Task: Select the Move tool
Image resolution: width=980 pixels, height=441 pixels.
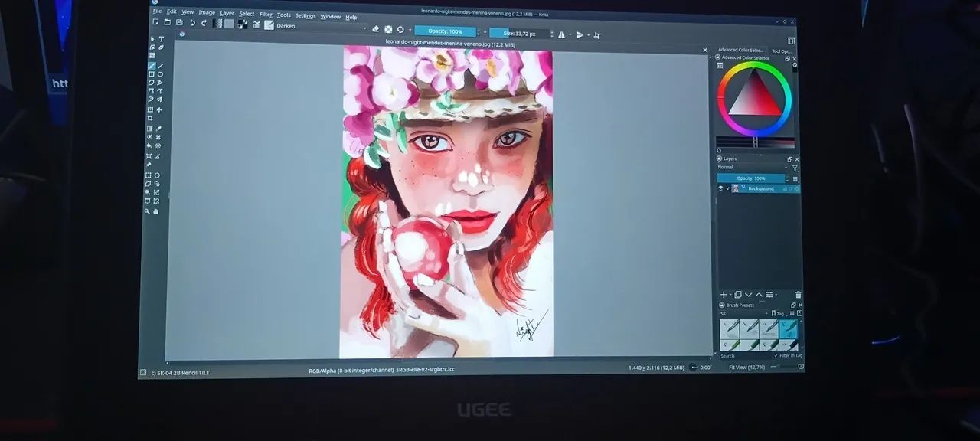Action: coord(160,109)
